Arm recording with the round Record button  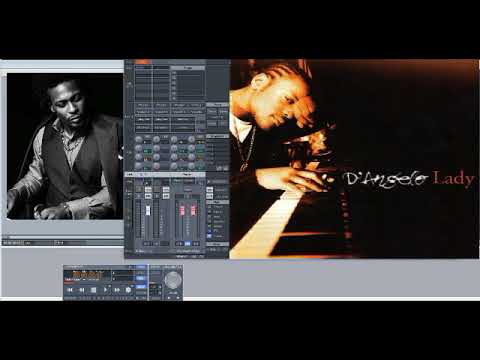128,290
